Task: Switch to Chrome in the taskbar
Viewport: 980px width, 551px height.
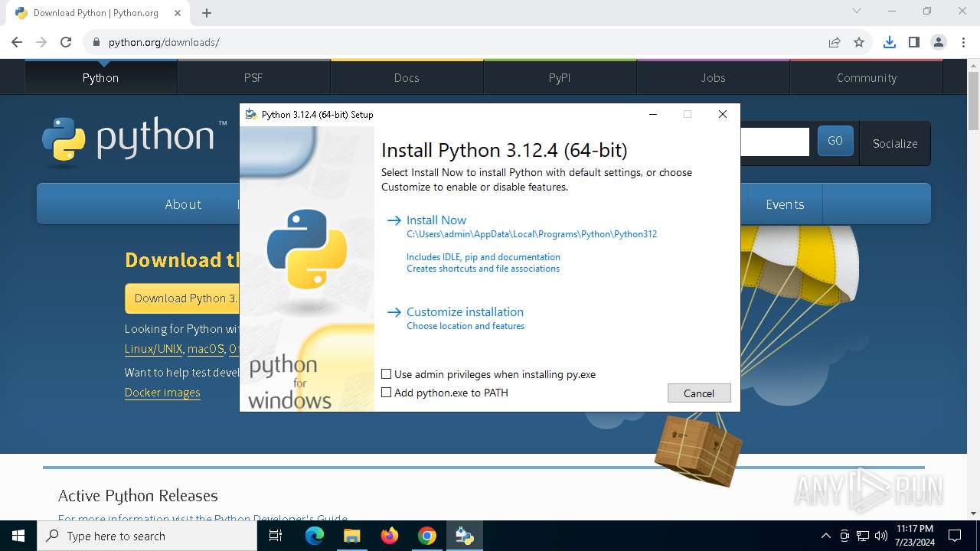Action: 427,536
